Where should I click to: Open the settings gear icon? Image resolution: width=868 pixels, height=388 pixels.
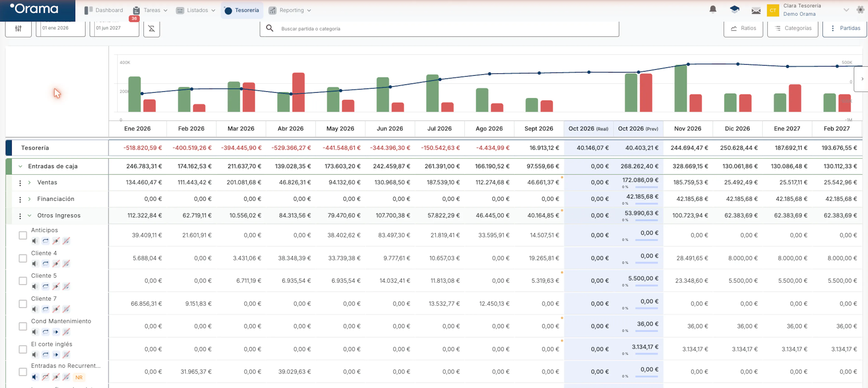(x=860, y=10)
